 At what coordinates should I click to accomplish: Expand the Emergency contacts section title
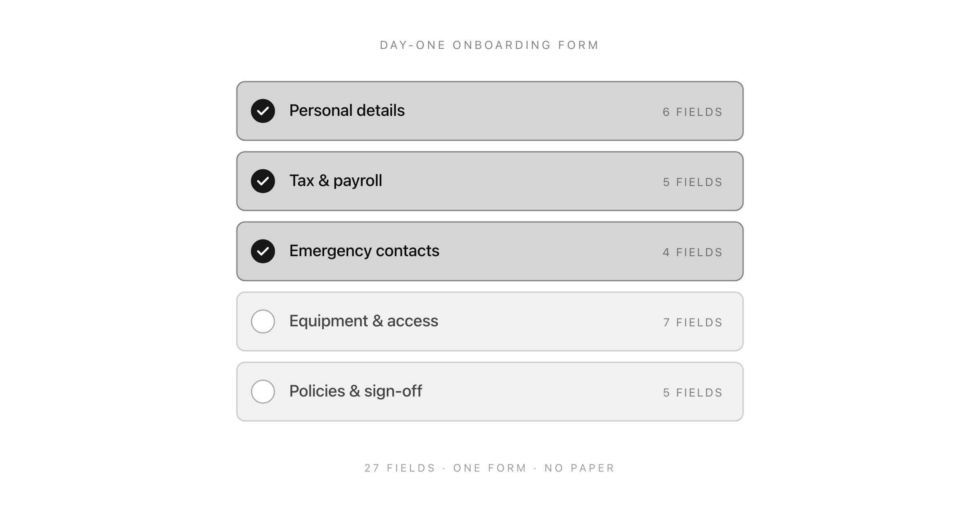click(364, 251)
